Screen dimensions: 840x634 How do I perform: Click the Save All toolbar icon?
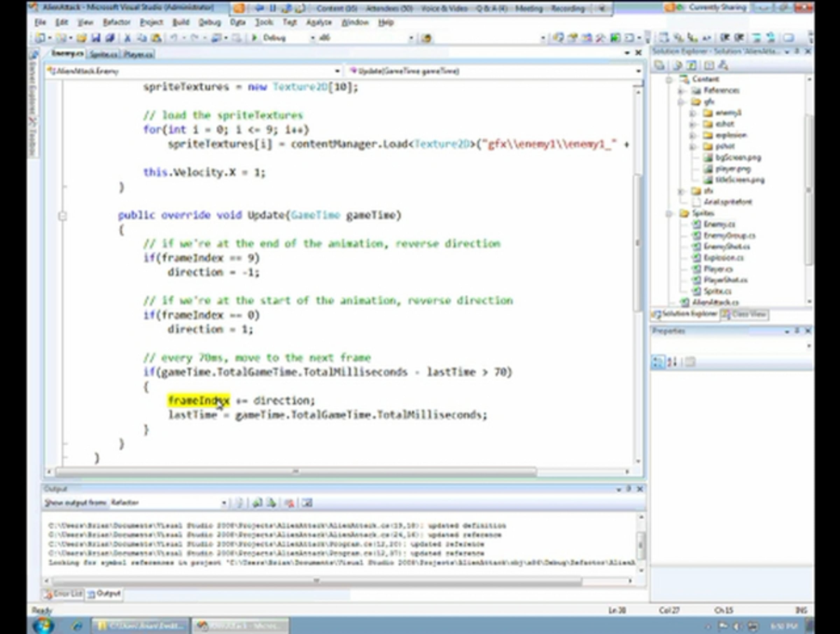[x=110, y=37]
